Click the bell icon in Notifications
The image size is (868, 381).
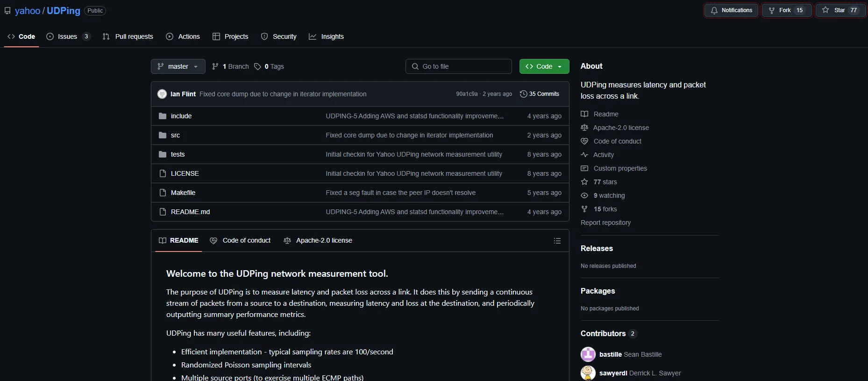click(714, 10)
